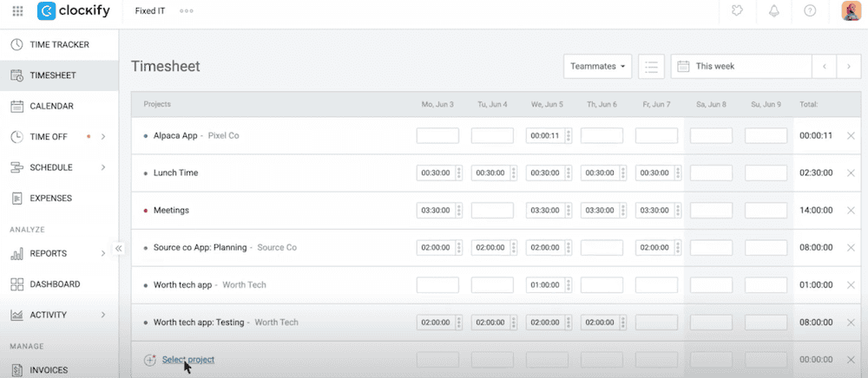Switch to list view icon
The height and width of the screenshot is (378, 868).
(651, 66)
